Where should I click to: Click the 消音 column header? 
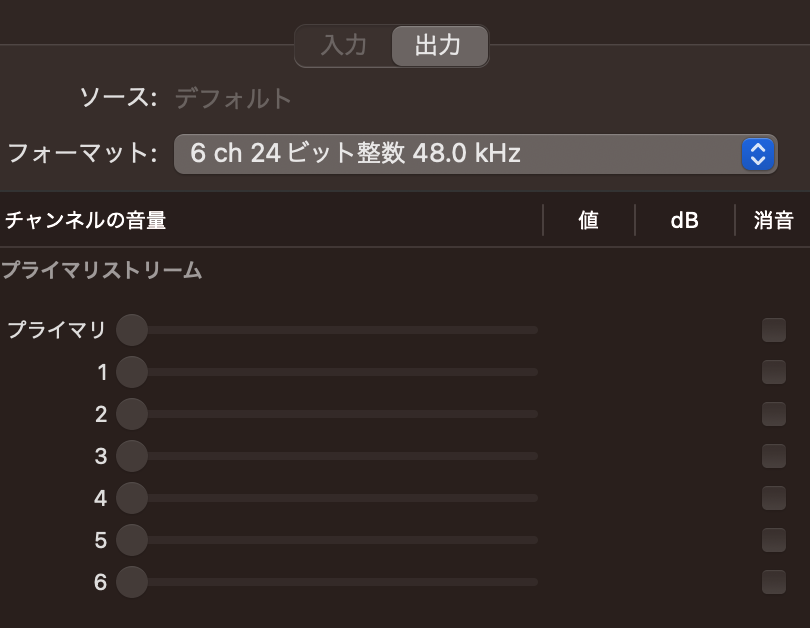tap(773, 221)
